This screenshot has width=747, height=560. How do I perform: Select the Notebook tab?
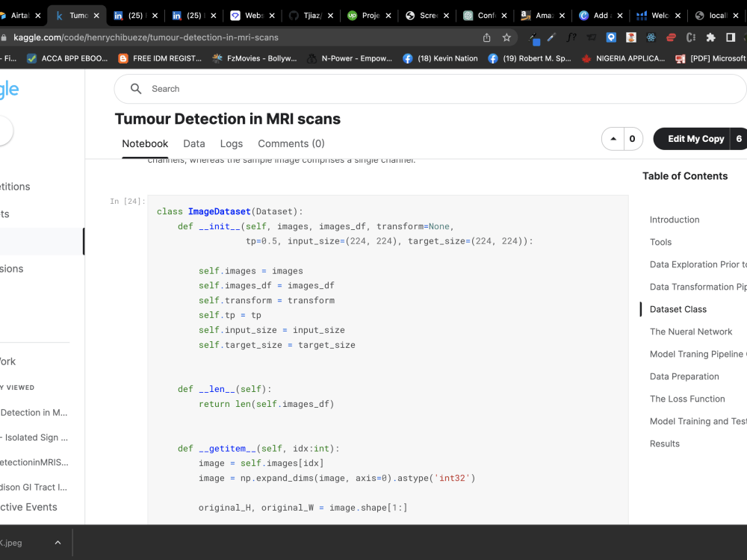tap(145, 144)
